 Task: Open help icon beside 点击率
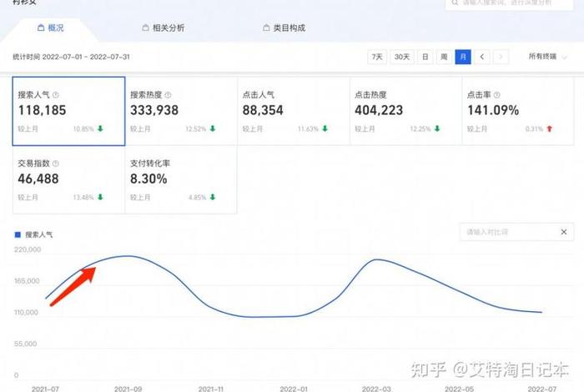(497, 95)
